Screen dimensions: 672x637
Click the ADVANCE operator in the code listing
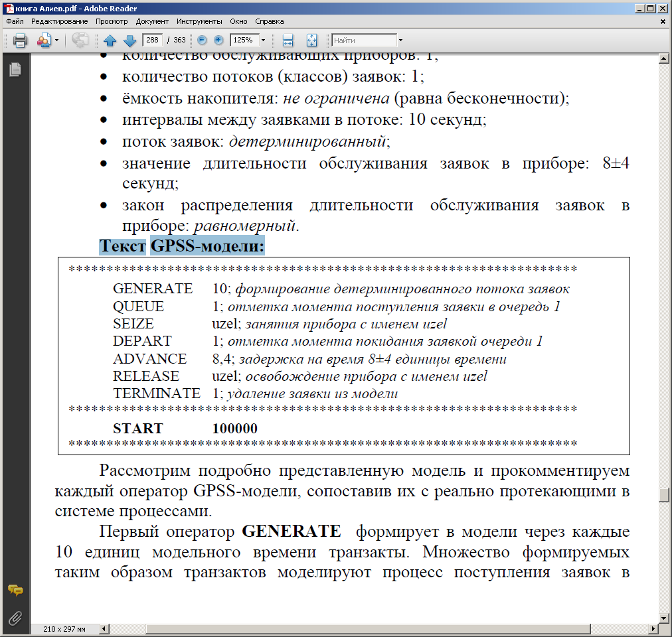point(149,359)
